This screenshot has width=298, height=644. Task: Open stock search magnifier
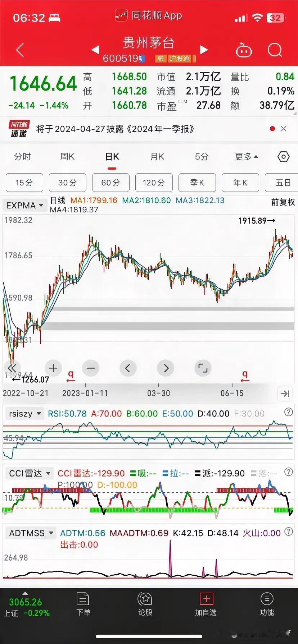tap(275, 50)
